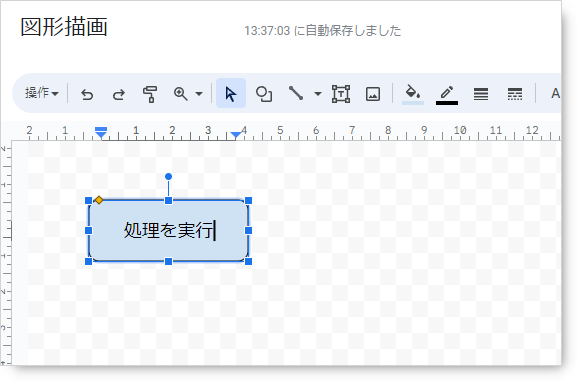The width and height of the screenshot is (577, 381).
Task: Click the left indent marker on the ruler
Action: pyautogui.click(x=101, y=133)
